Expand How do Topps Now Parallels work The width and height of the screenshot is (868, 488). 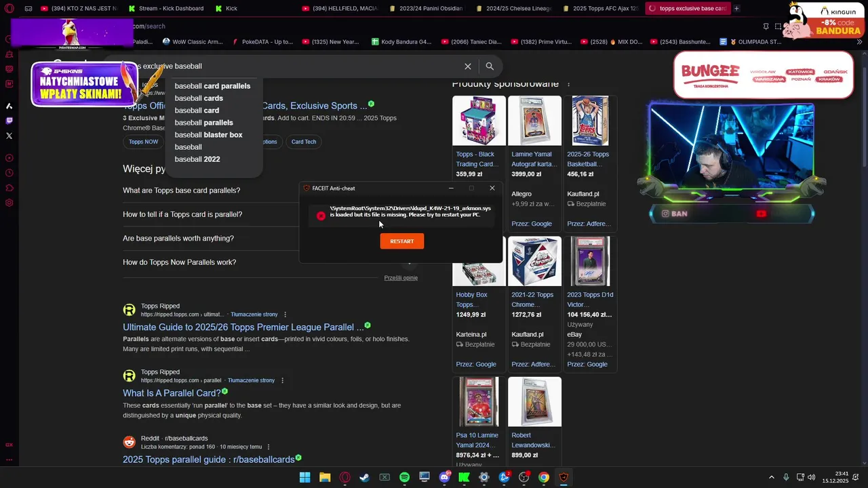(x=180, y=262)
